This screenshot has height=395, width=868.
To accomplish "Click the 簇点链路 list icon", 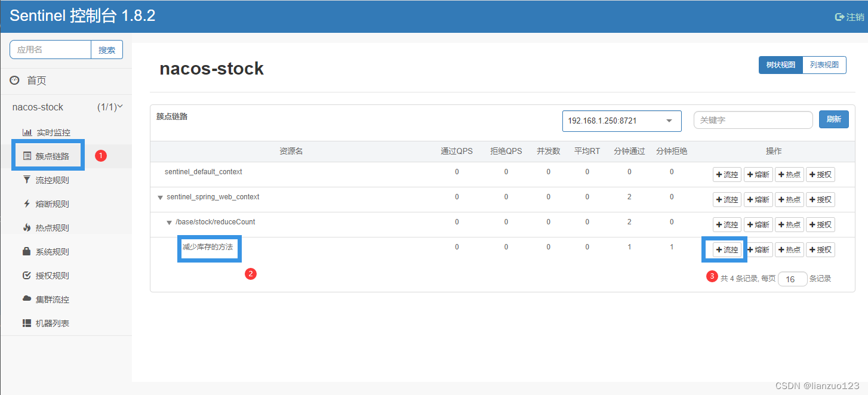I will [27, 156].
